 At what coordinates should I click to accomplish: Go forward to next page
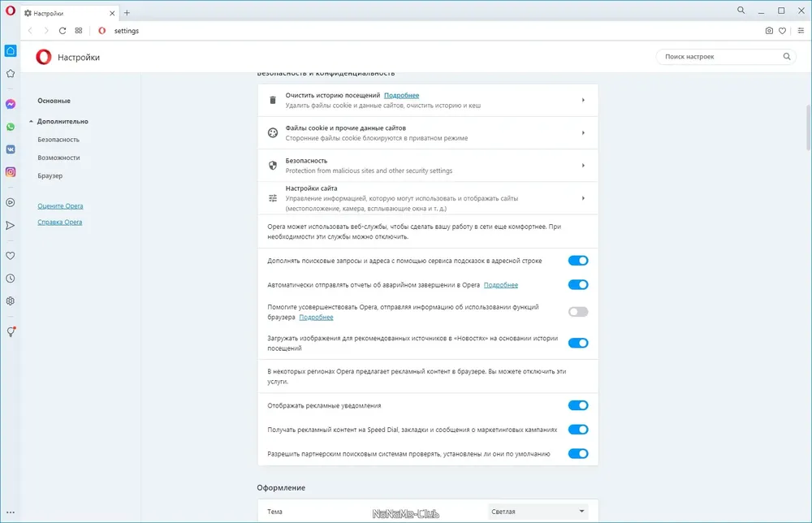[46, 31]
